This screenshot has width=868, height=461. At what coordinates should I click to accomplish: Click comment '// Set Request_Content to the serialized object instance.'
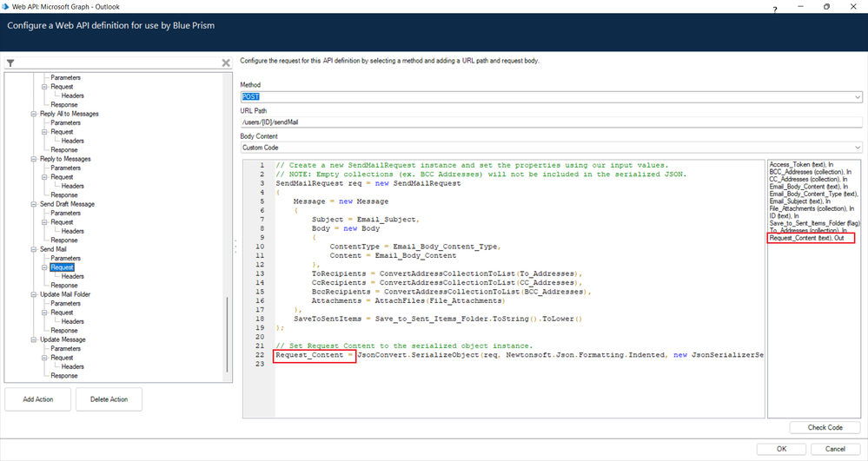[404, 346]
